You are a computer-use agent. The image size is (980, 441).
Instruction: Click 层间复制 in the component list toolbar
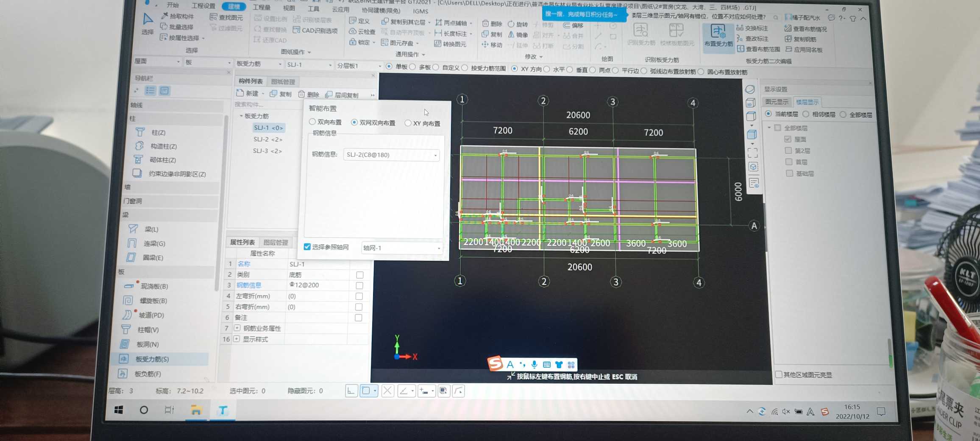(x=342, y=95)
